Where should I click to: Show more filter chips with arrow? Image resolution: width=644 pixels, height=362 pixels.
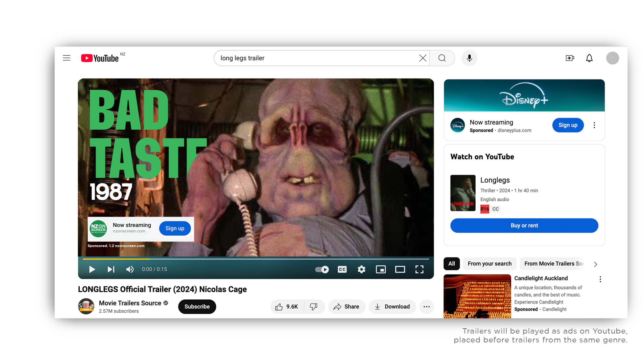[596, 264]
